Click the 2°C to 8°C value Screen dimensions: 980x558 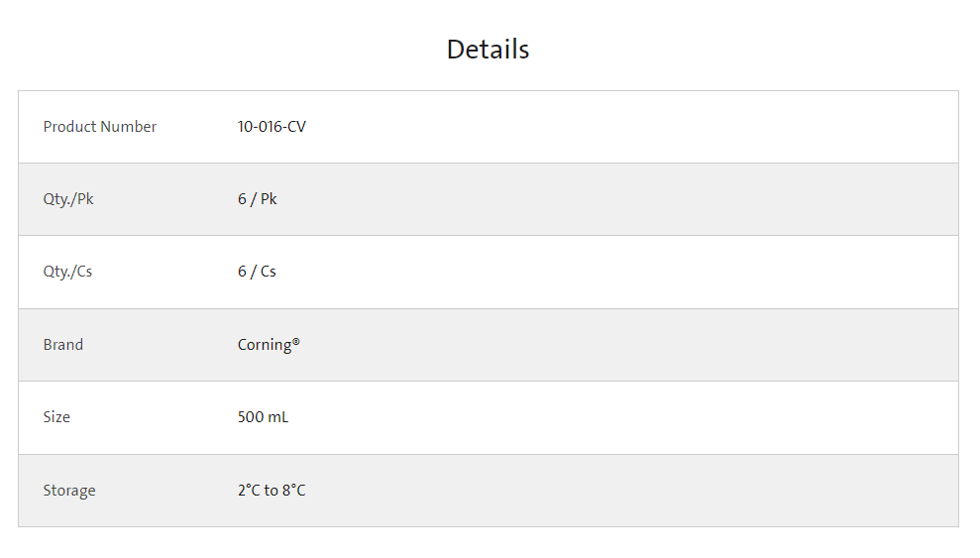[x=272, y=491]
